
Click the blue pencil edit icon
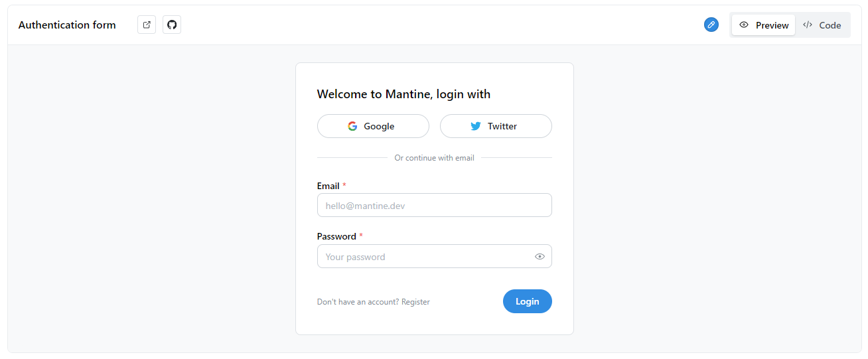(x=711, y=25)
